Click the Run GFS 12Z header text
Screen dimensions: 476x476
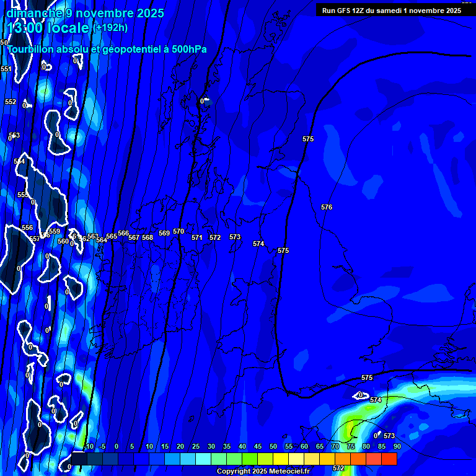(391, 11)
